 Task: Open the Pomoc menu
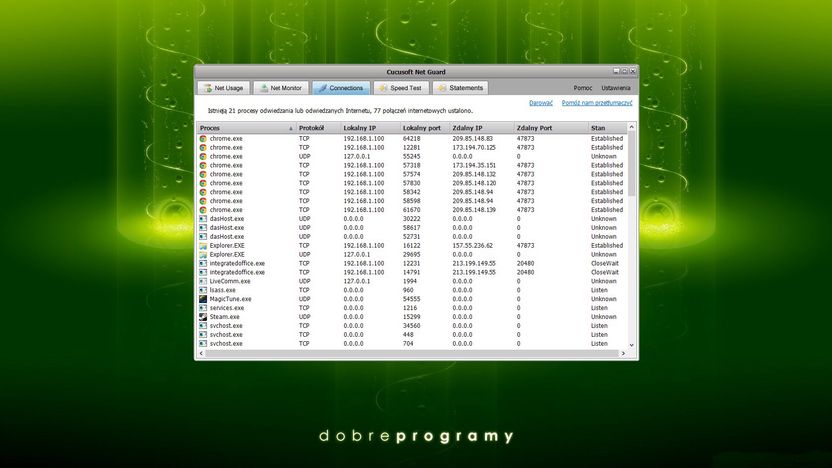583,88
